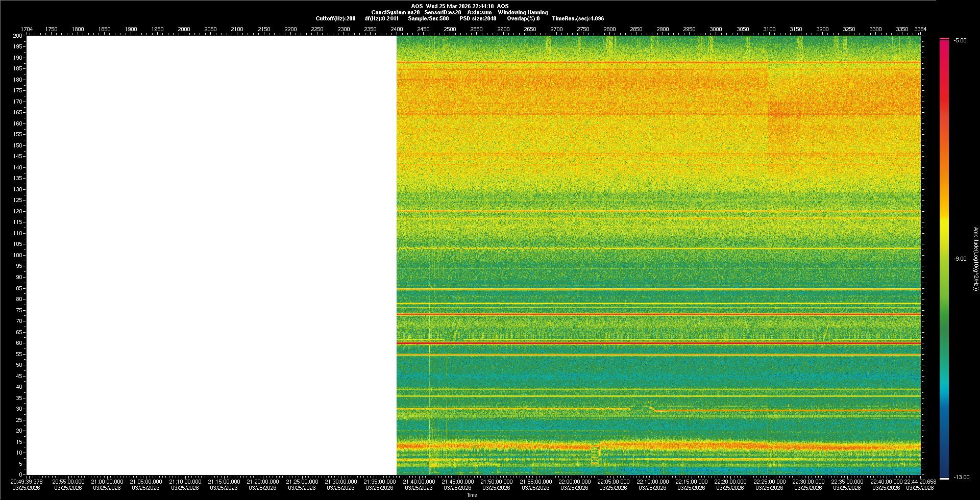The height and width of the screenshot is (500, 980).
Task: Click the Sample/Sec:500 header label
Action: [428, 18]
